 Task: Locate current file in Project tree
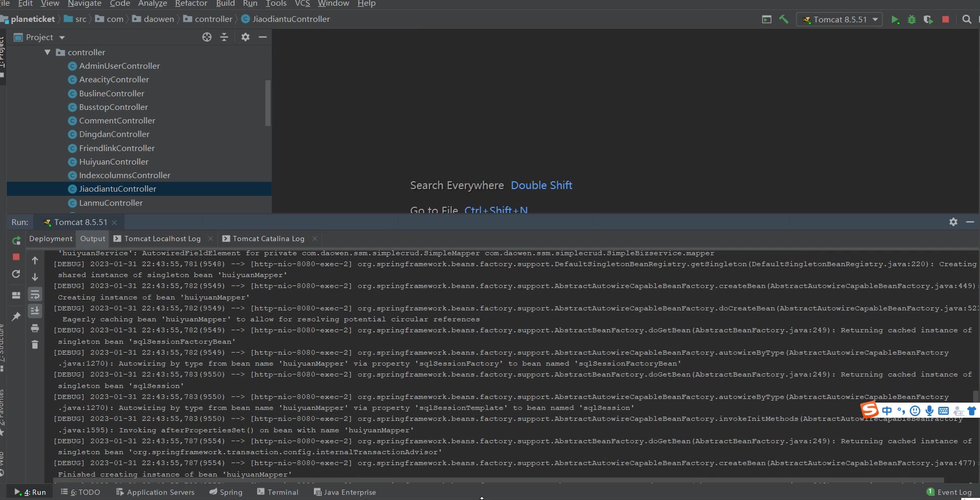[x=207, y=37]
